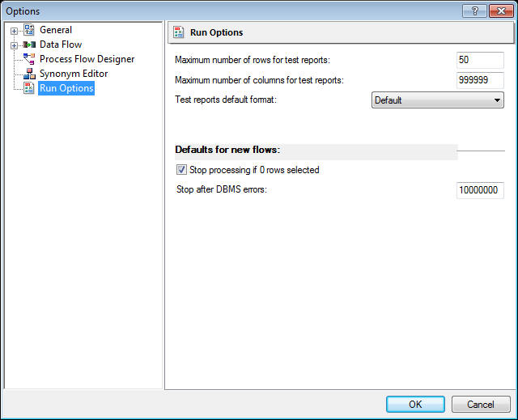The width and height of the screenshot is (518, 420).
Task: Click the 'Maximum number of columns for test reports' label
Action: 259,80
